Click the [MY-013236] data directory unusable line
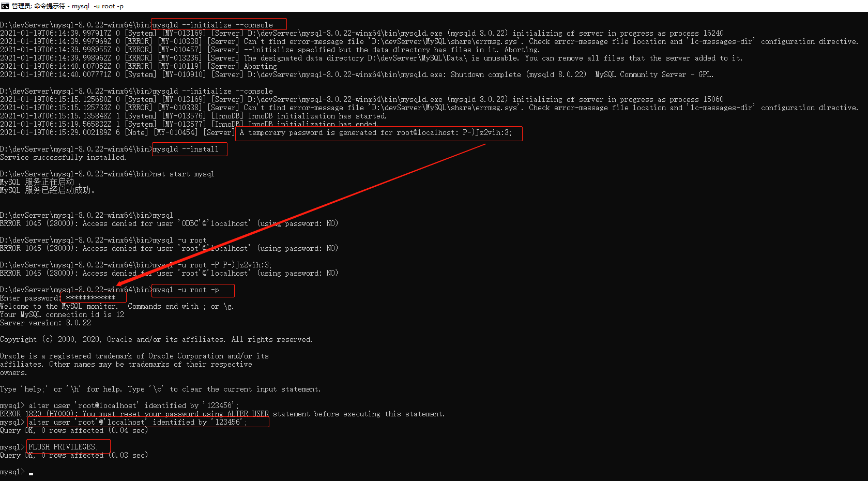This screenshot has width=868, height=481. (x=371, y=58)
